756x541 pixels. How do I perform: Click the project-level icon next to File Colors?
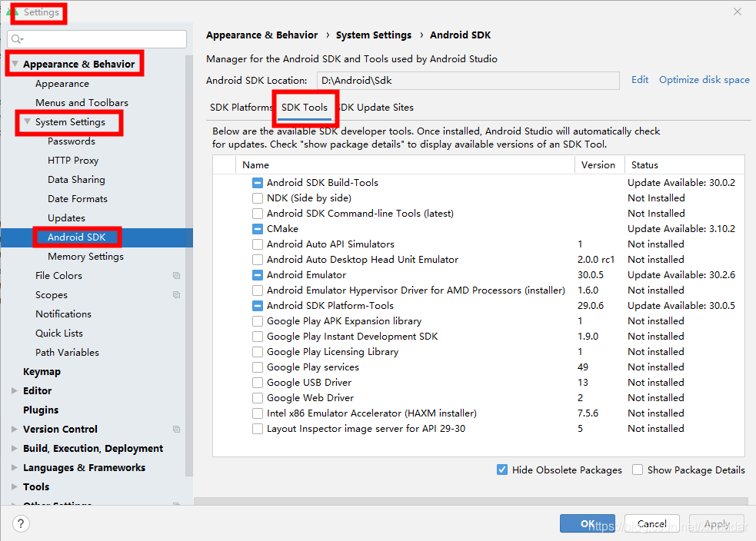176,276
